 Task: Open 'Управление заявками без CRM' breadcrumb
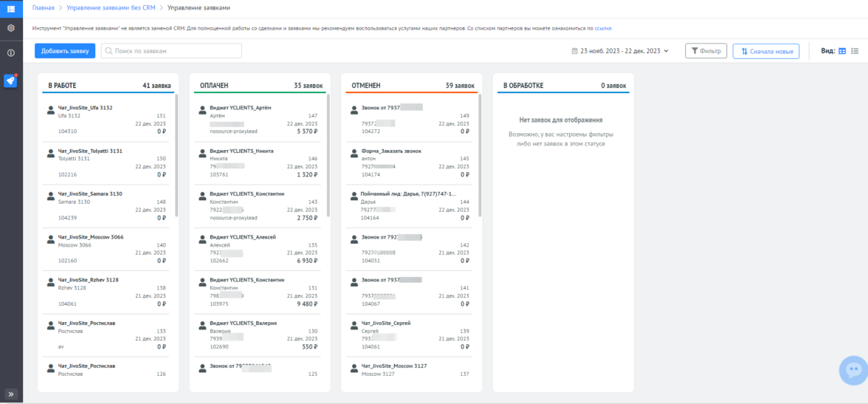click(110, 7)
